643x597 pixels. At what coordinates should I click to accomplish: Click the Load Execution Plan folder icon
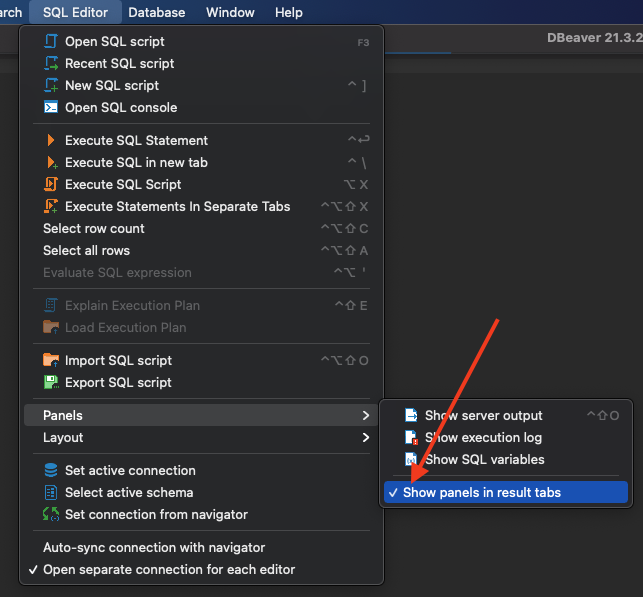pos(51,327)
